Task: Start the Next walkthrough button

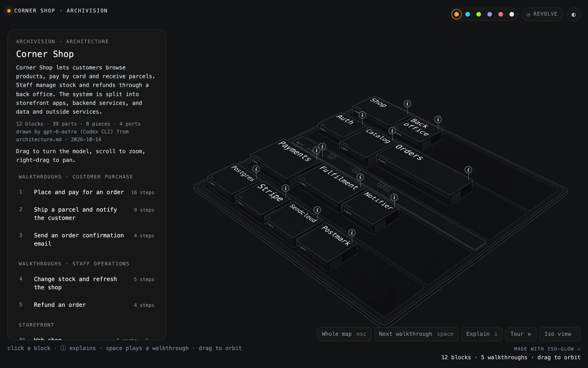Action: tap(416, 334)
